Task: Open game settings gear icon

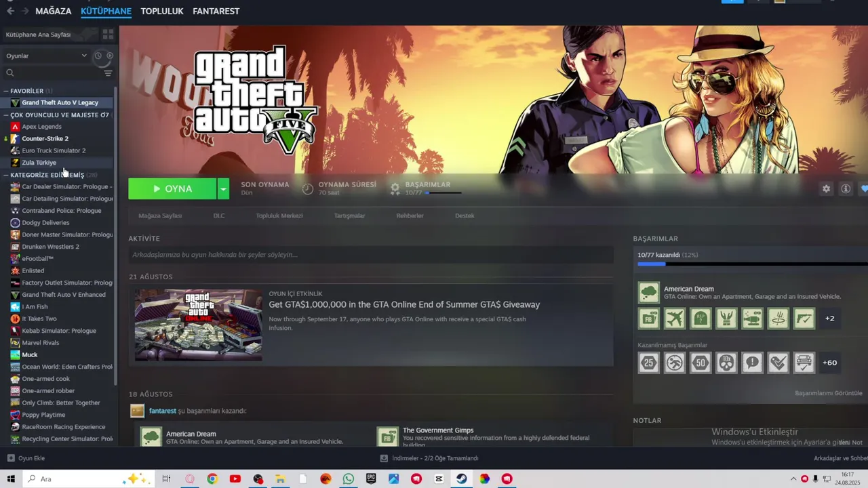Action: click(x=826, y=189)
